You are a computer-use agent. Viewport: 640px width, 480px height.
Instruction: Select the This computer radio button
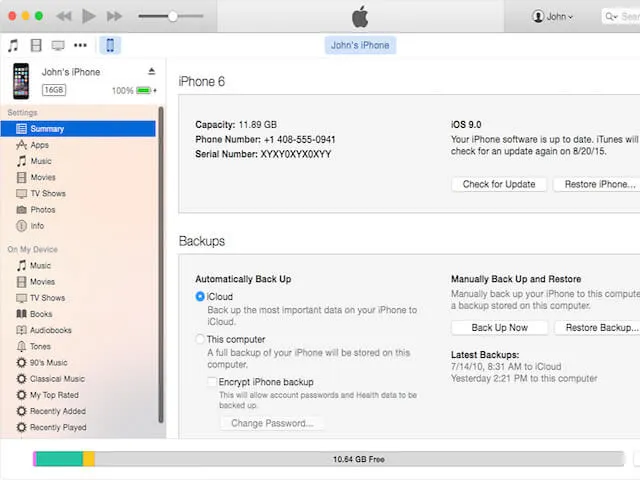200,339
